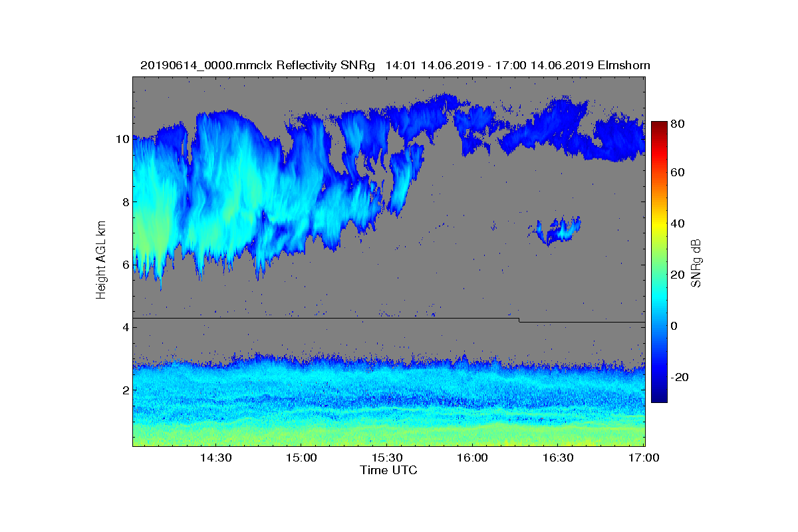
Task: Click the colorbar tick label 60
Action: pyautogui.click(x=678, y=173)
